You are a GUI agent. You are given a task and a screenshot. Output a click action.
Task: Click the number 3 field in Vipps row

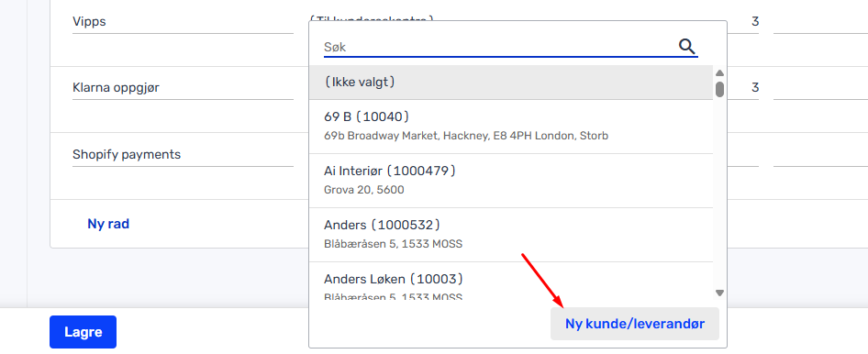[x=743, y=22]
